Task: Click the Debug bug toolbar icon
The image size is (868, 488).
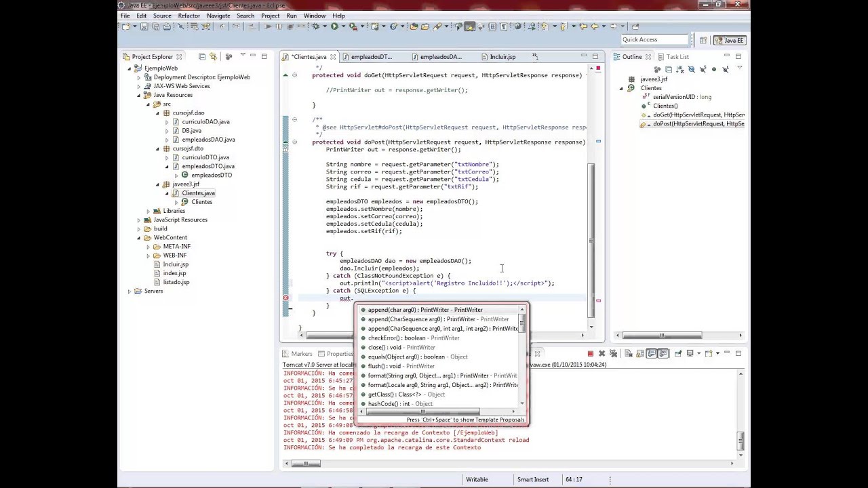Action: click(315, 26)
